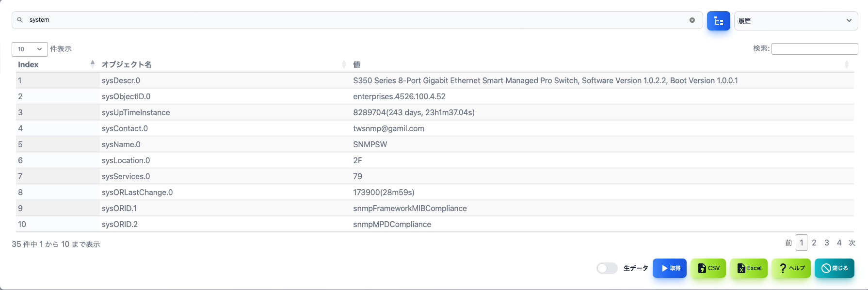This screenshot has height=290, width=868.
Task: Select the sysName.0 table row
Action: click(435, 144)
